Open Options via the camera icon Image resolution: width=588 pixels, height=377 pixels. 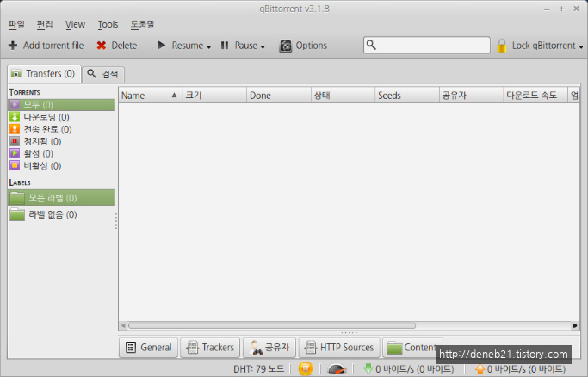285,46
